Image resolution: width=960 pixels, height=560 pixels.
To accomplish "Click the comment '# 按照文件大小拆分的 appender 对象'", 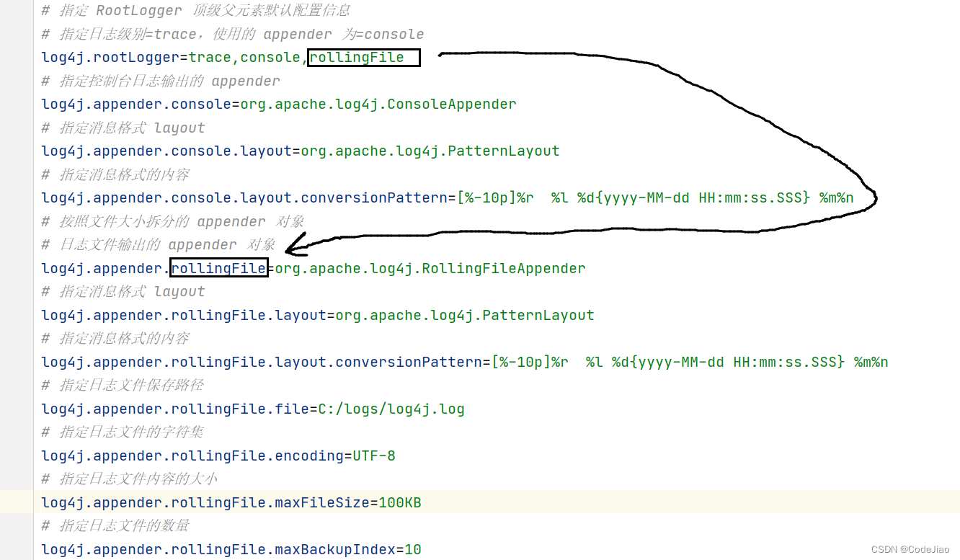I will [x=173, y=221].
